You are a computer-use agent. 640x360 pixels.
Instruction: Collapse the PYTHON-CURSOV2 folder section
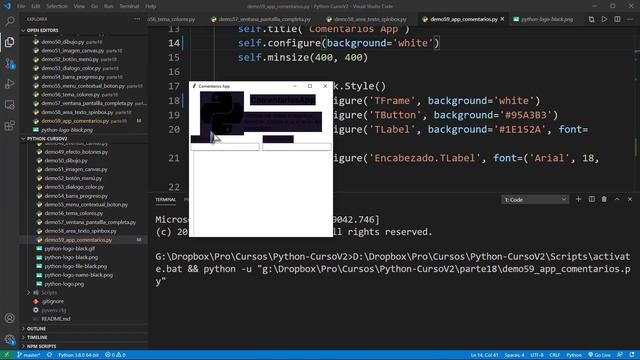pyautogui.click(x=47, y=139)
